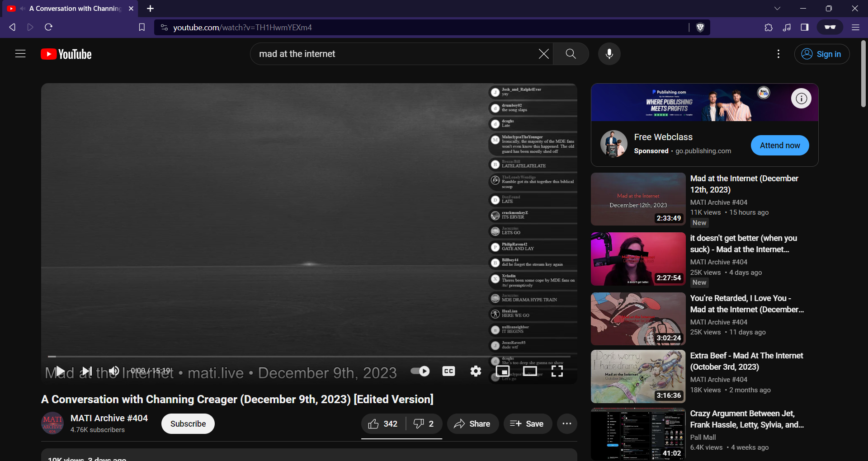Image resolution: width=868 pixels, height=461 pixels.
Task: Open the YouTube guide hamburger menu
Action: coord(20,54)
